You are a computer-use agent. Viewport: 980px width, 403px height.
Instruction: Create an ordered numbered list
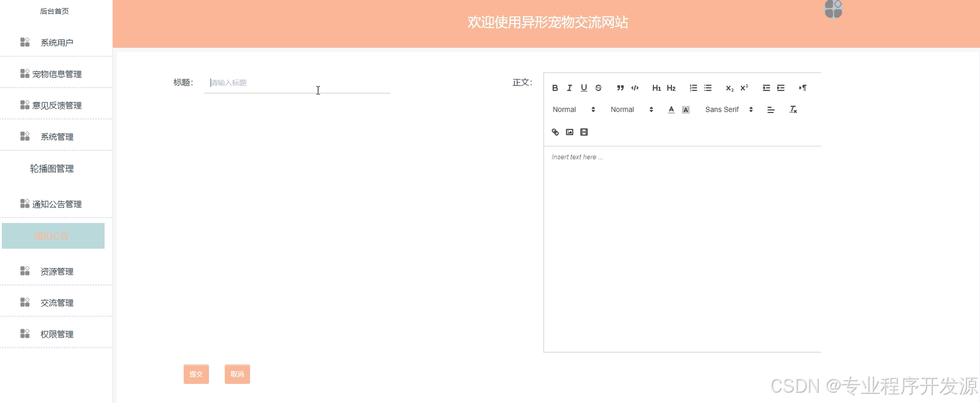[x=693, y=88]
